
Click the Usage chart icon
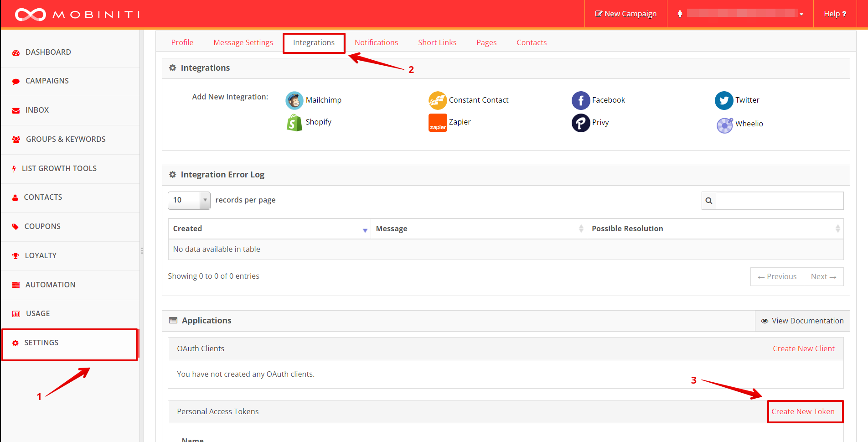coord(16,314)
